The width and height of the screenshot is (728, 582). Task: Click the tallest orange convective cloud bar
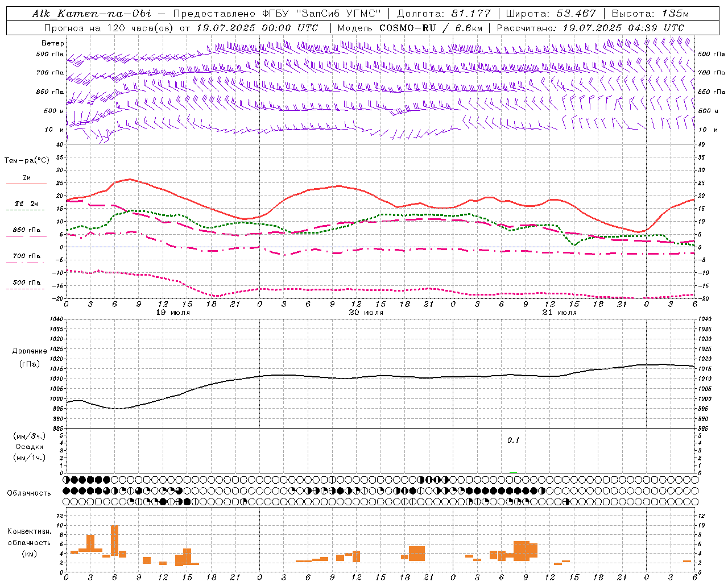coord(114,541)
